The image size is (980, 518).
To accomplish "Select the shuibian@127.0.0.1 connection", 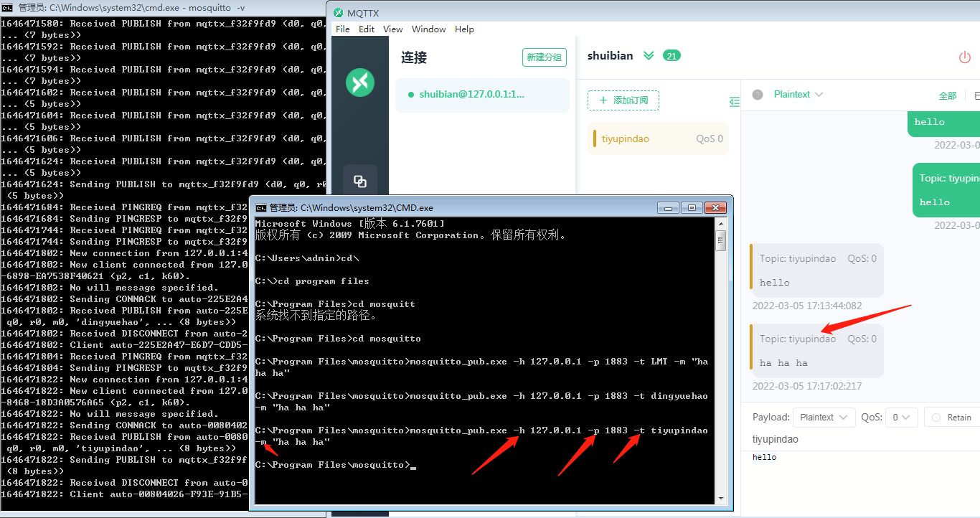I will 482,95.
